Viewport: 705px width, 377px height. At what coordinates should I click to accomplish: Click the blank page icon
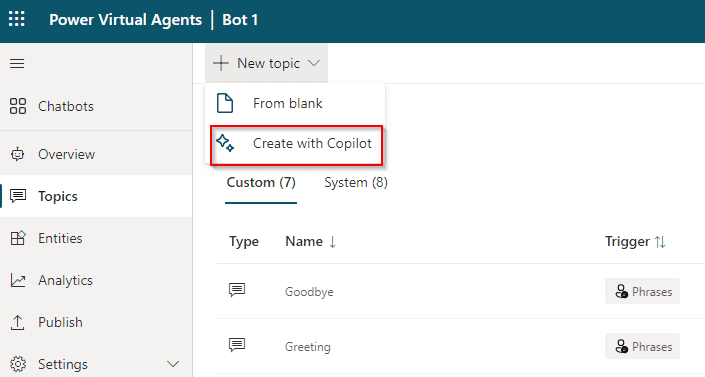click(225, 103)
